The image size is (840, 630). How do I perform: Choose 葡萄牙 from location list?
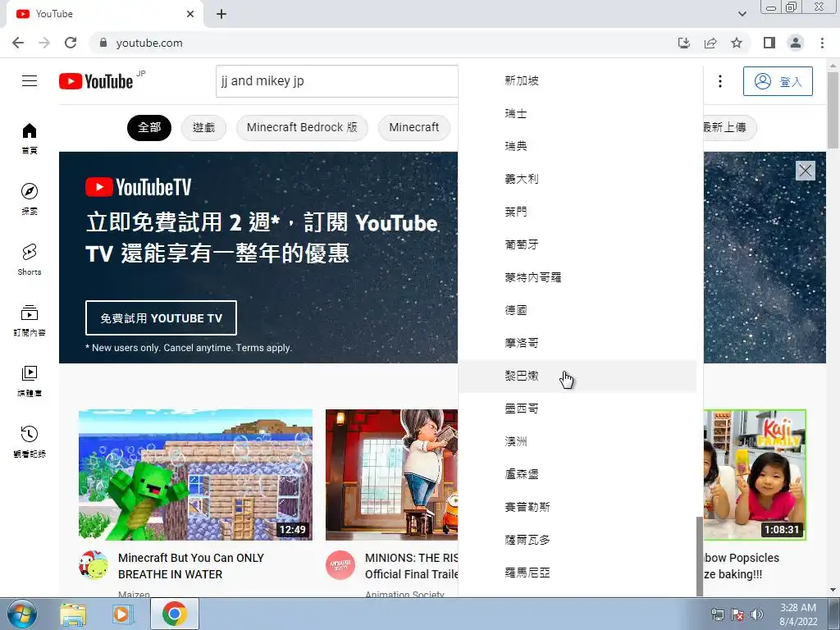(x=577, y=244)
